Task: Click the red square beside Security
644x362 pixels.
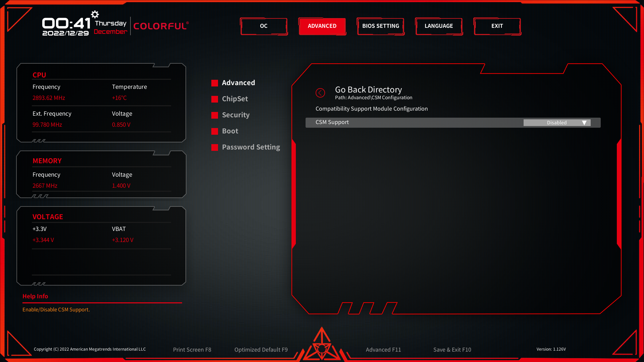Action: click(215, 115)
